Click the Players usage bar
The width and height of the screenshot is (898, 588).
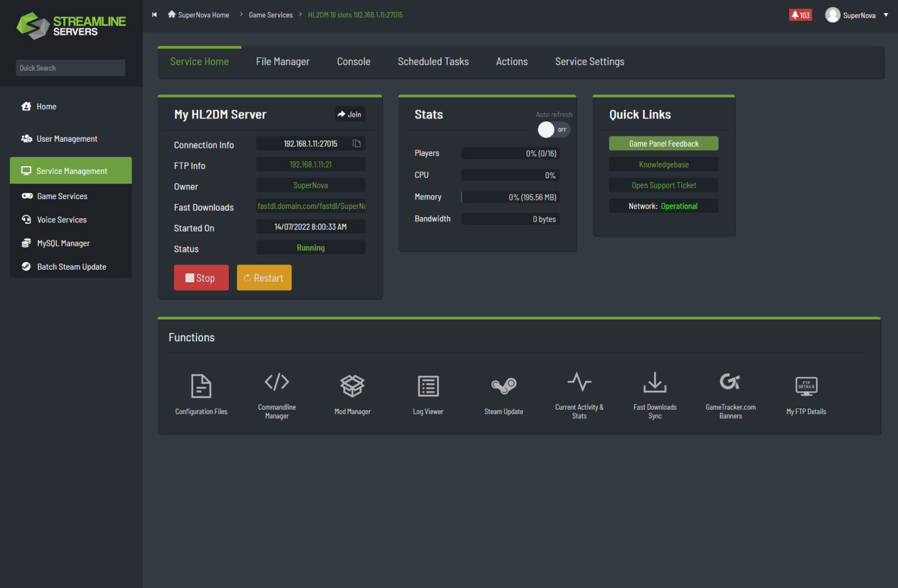tap(510, 154)
